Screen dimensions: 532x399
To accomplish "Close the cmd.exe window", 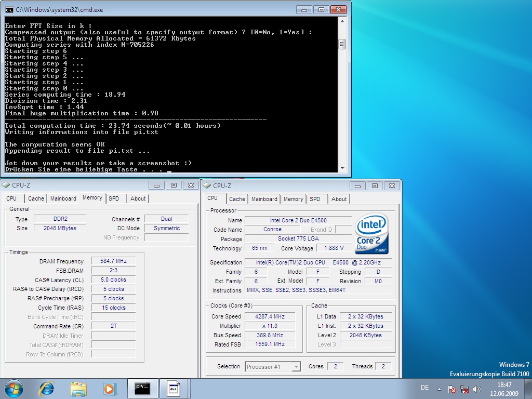I will 338,10.
